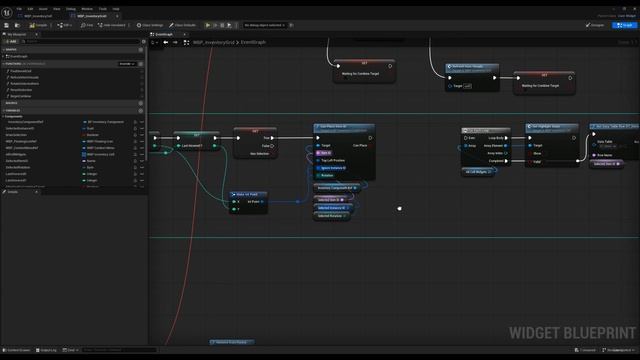Open the Edit menu

[x=30, y=9]
